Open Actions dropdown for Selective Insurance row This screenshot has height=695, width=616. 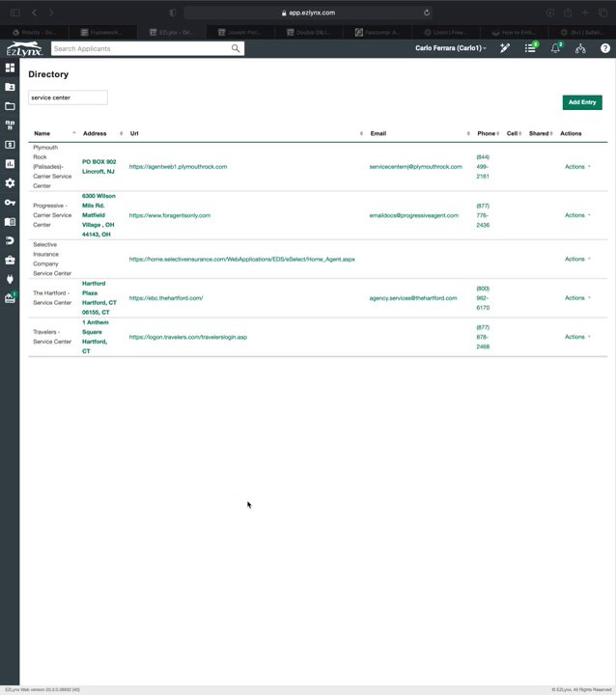click(577, 259)
